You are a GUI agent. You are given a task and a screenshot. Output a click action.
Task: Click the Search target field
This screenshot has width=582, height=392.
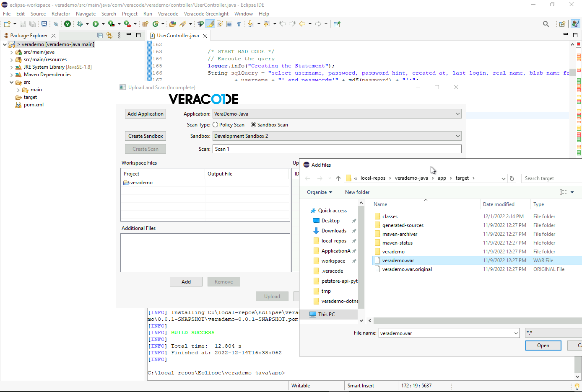tap(551, 178)
